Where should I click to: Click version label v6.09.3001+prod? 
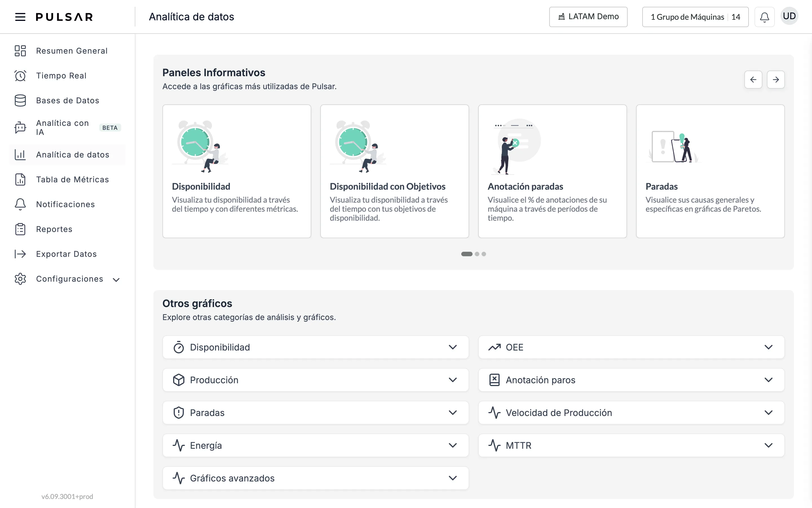[67, 497]
